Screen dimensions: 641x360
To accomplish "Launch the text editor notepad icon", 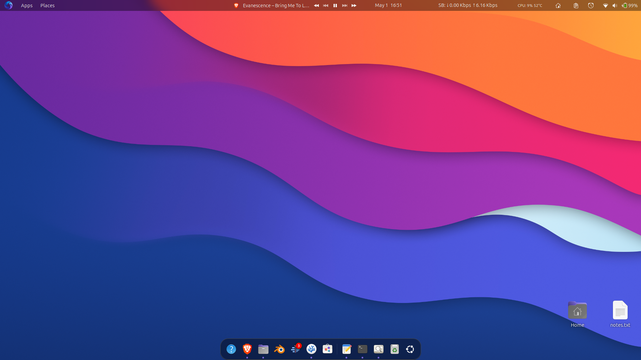I will 346,349.
